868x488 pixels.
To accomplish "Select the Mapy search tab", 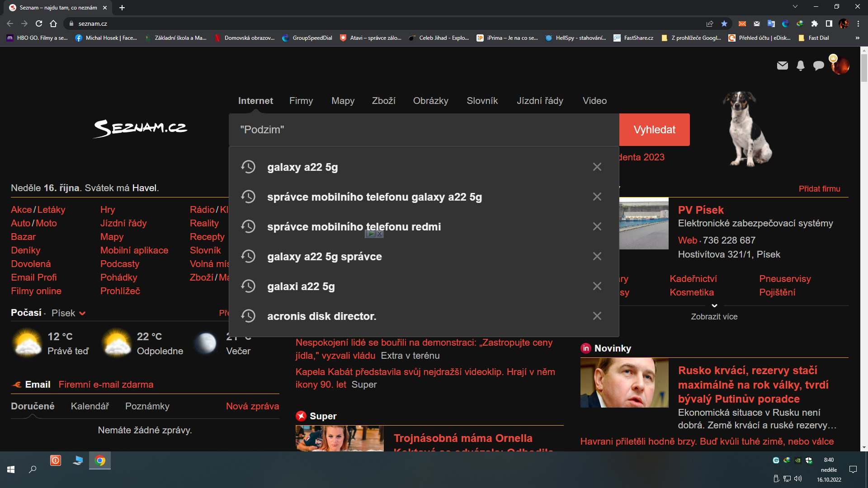I will (343, 101).
